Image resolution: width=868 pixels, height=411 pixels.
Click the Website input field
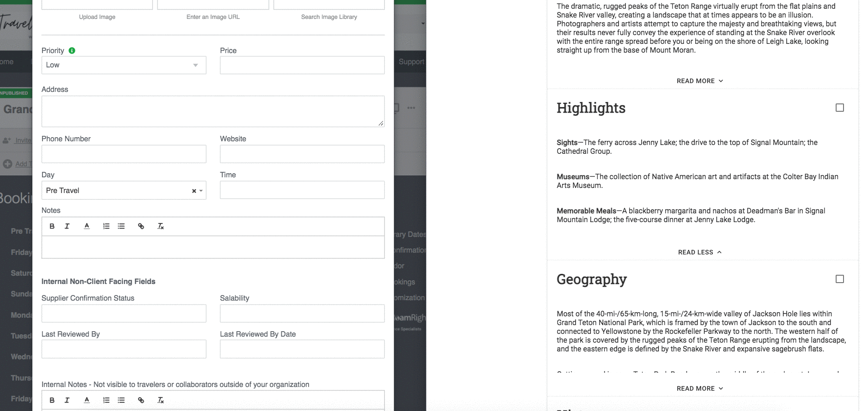click(302, 154)
